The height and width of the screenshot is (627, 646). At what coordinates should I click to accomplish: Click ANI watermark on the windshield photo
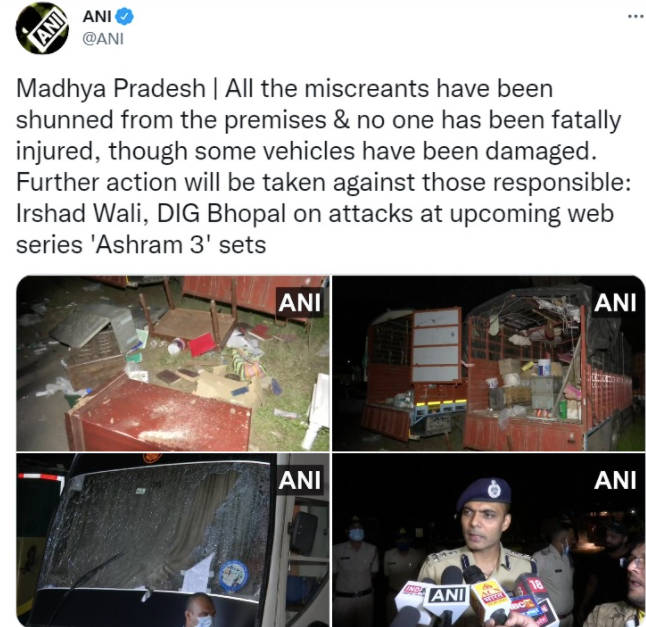pos(300,480)
